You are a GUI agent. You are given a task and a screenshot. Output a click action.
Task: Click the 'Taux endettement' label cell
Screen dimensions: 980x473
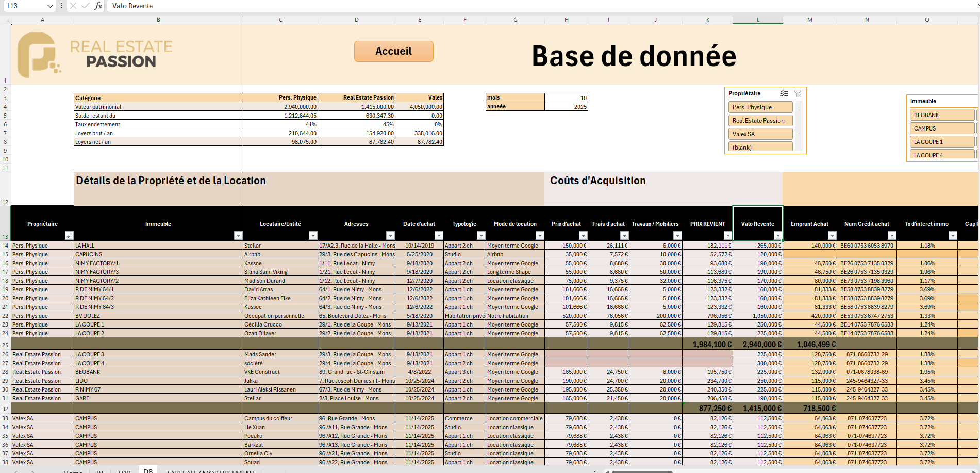[x=158, y=124]
